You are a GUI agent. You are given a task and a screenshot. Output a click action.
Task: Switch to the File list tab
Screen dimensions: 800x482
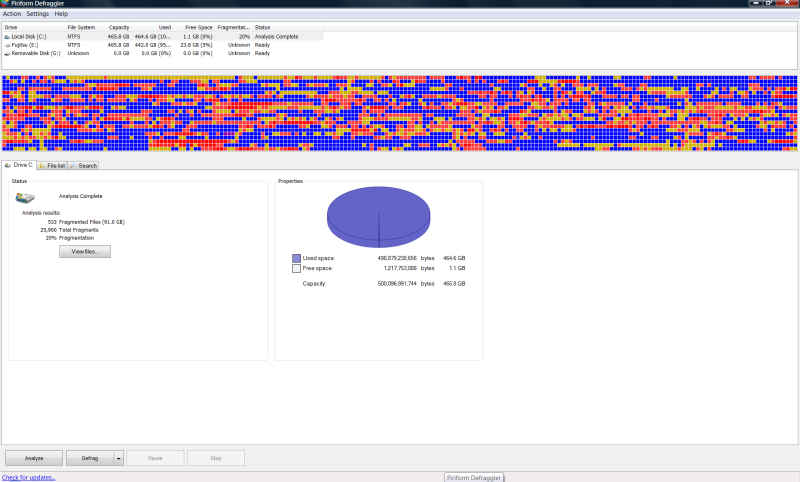[52, 166]
